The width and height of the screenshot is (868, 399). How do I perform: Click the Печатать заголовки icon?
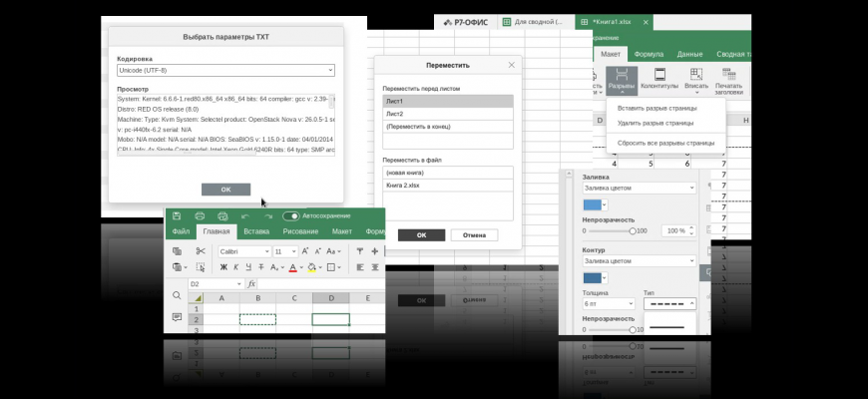[728, 82]
